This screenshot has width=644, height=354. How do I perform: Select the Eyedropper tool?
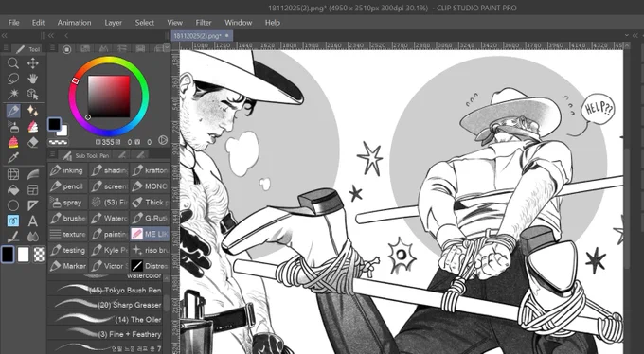coord(13,158)
